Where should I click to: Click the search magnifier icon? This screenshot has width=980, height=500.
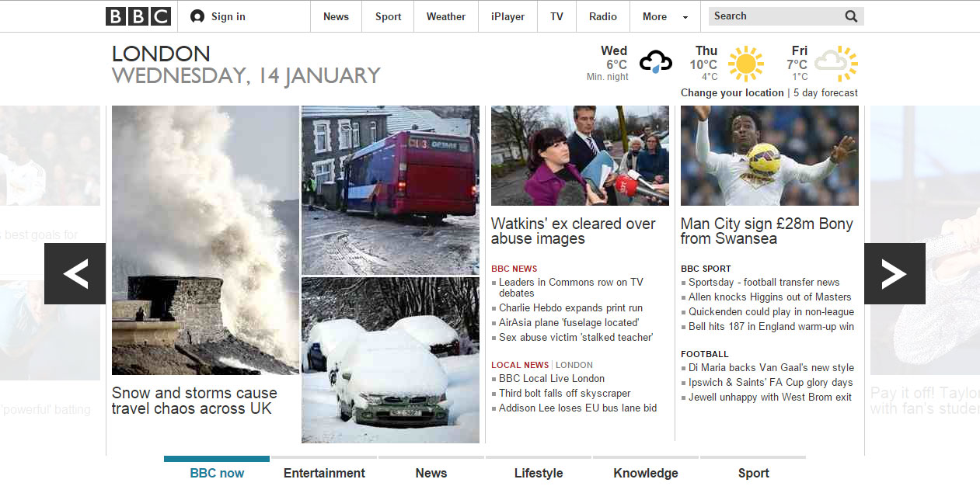point(852,16)
